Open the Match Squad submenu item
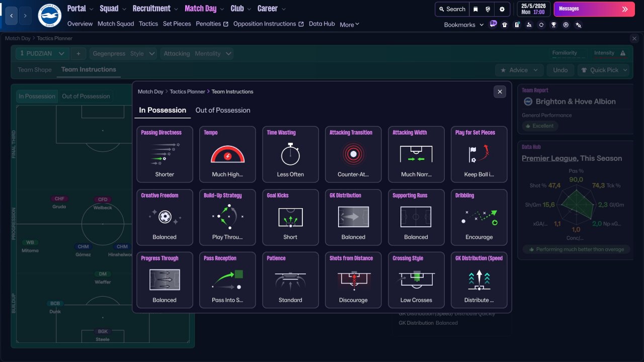This screenshot has height=362, width=644. (116, 24)
